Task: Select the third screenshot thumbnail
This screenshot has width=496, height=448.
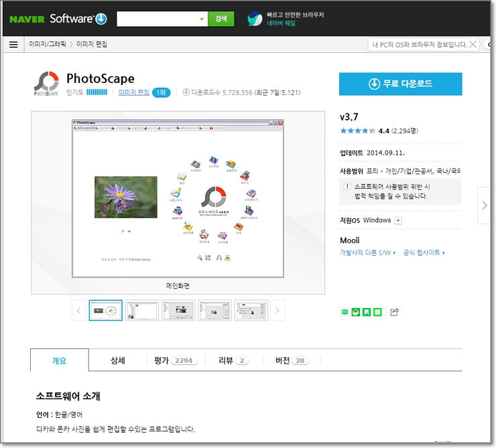Action: point(178,311)
